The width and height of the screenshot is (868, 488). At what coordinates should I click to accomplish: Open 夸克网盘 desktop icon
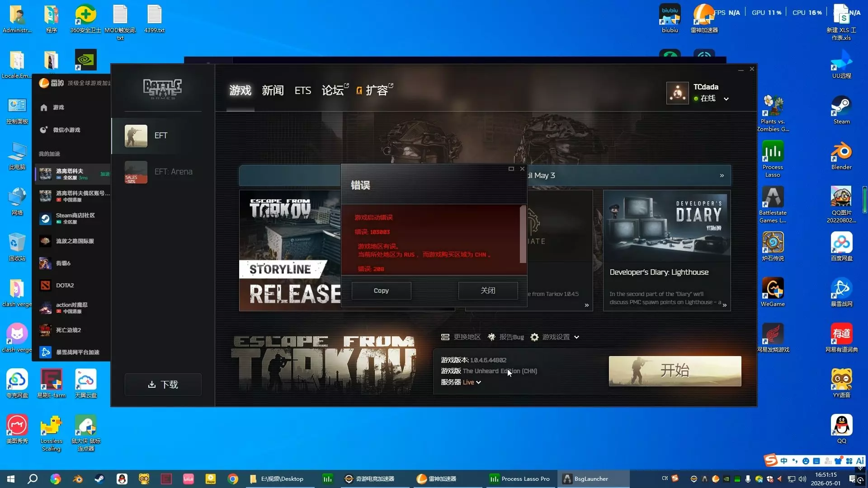(x=17, y=383)
